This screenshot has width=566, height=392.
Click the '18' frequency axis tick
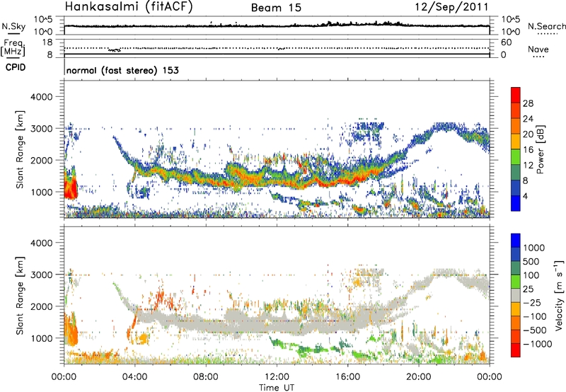point(47,42)
